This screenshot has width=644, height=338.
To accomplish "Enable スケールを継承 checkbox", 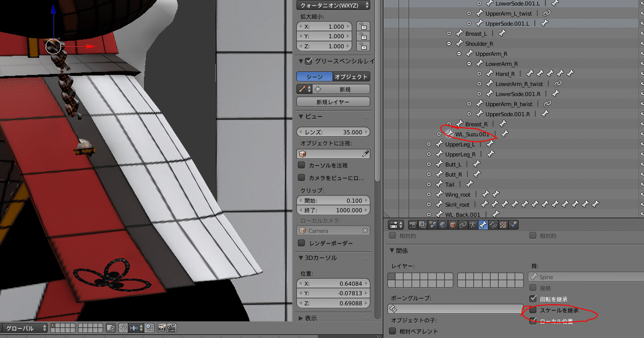I will [533, 310].
